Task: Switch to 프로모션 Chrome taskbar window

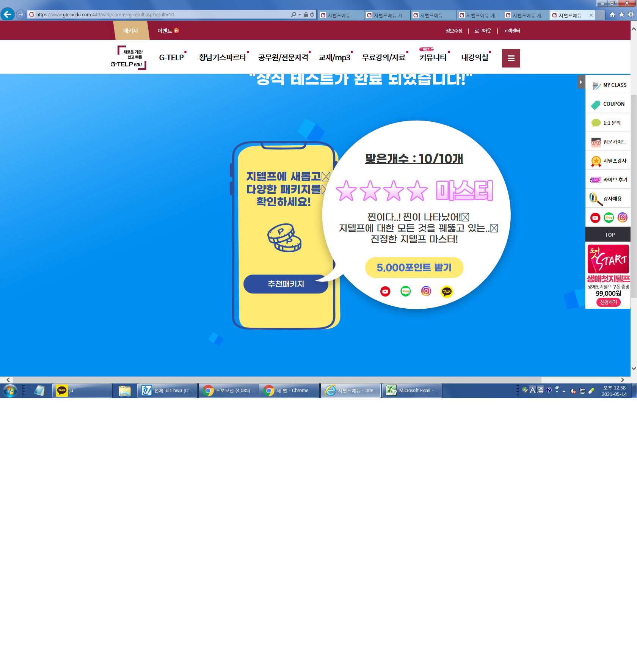Action: [x=229, y=391]
